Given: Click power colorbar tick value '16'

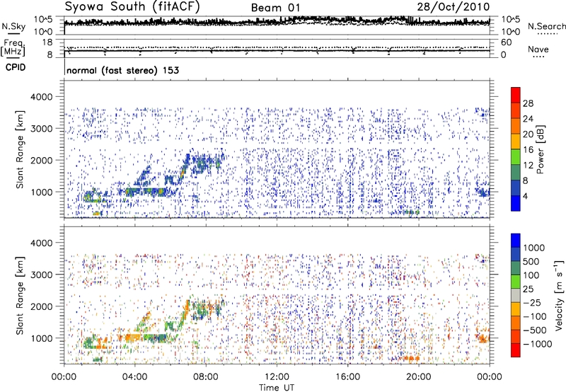Looking at the screenshot, I should tap(528, 150).
